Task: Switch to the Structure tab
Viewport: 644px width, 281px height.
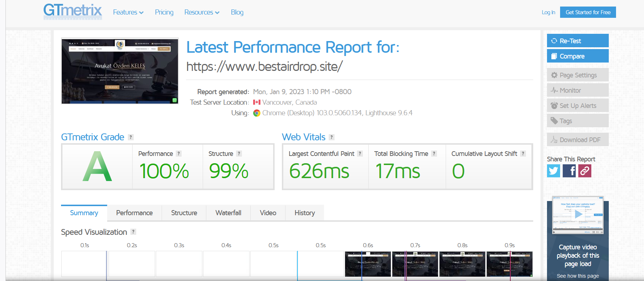Action: pos(184,213)
